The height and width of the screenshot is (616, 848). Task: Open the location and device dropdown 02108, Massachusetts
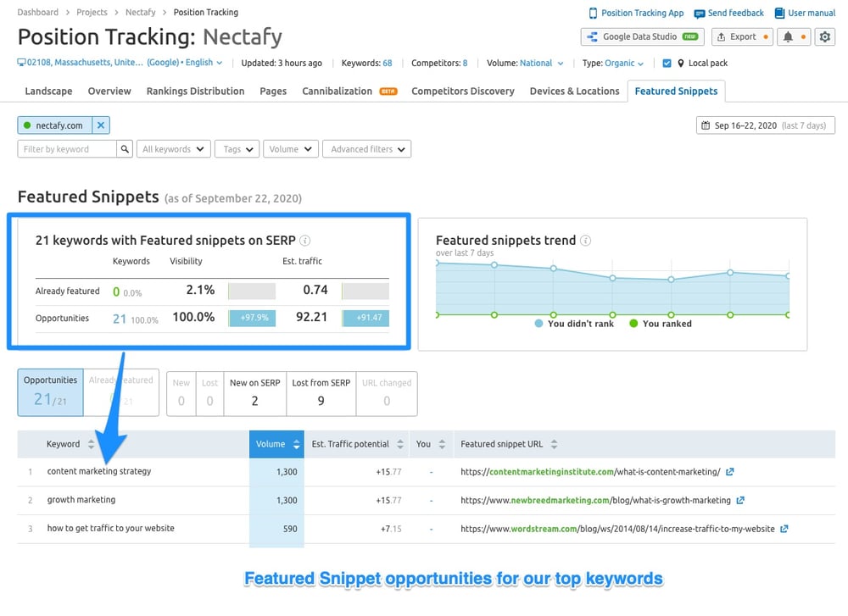pos(120,63)
